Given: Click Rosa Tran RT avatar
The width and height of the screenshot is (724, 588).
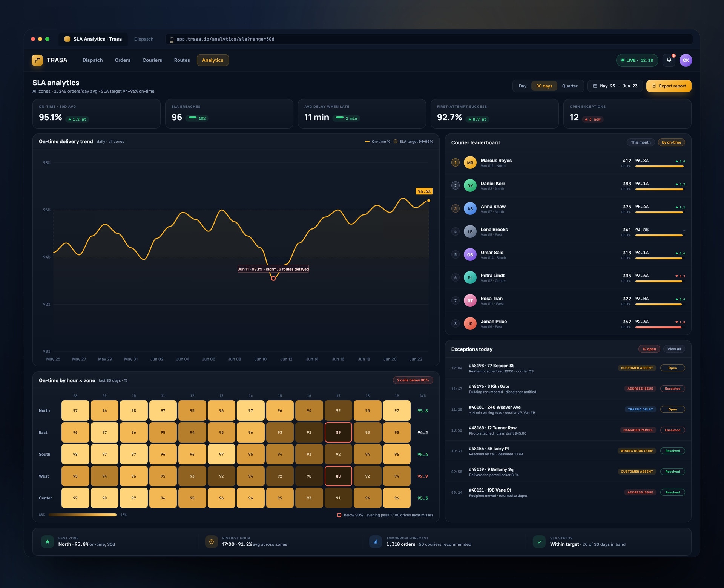Looking at the screenshot, I should pos(470,301).
